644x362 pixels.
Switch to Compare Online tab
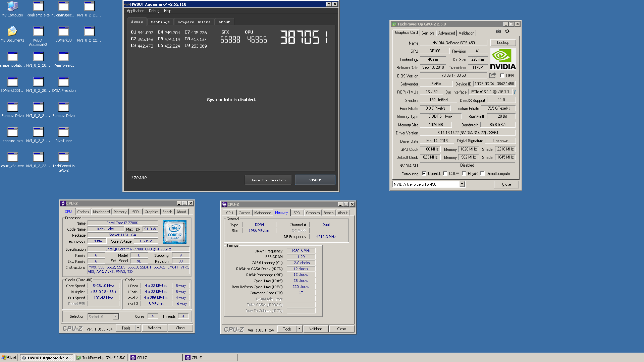[x=194, y=22]
